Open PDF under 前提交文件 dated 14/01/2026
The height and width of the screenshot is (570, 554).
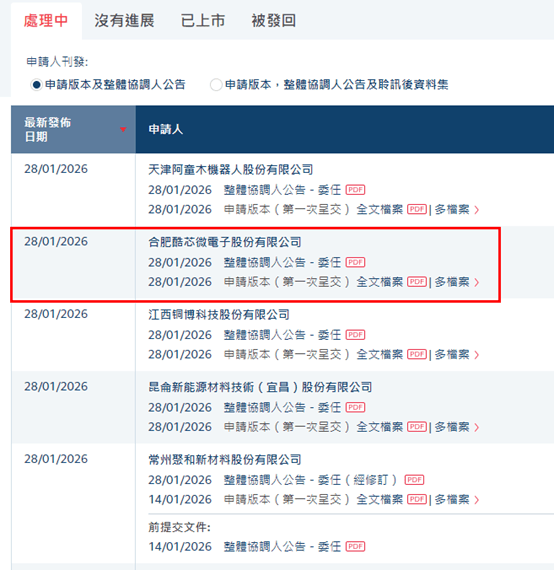click(x=355, y=546)
